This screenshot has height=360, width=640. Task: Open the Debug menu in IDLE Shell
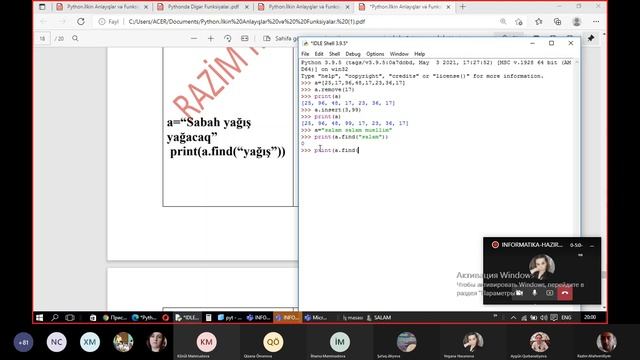tap(353, 54)
